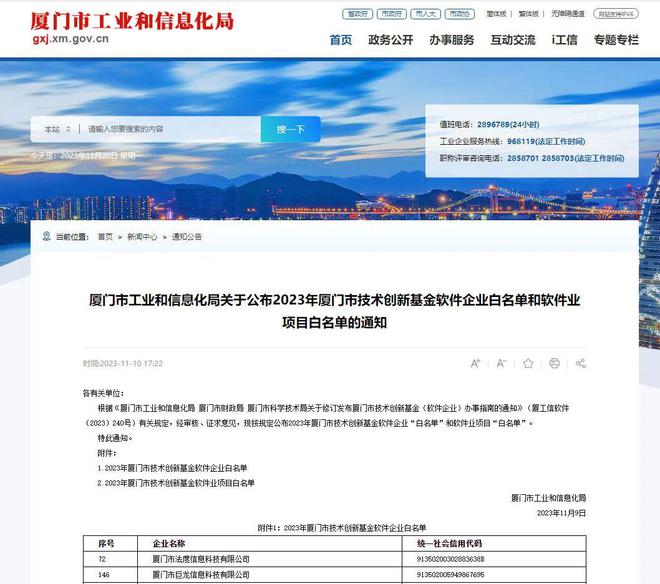Viewport: 660px width, 584px height.
Task: Open the 首页 navigation tab
Action: point(341,40)
